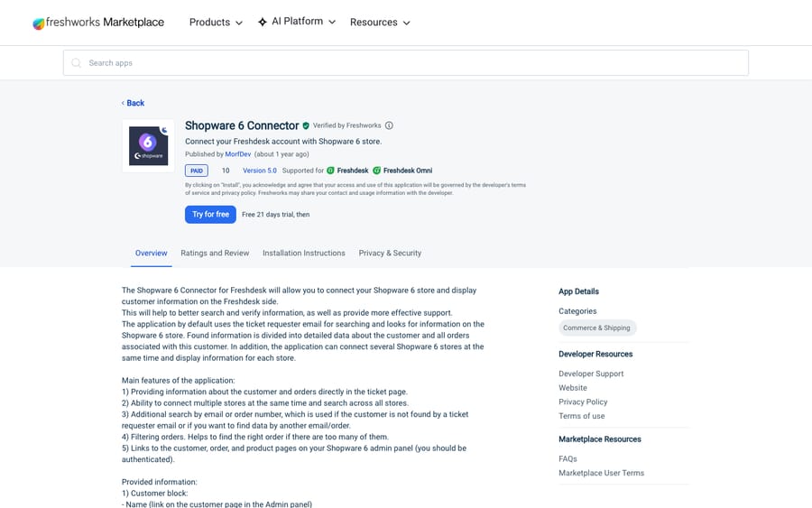
Task: Click the "Free 21 days trial, then" text
Action: [275, 215]
